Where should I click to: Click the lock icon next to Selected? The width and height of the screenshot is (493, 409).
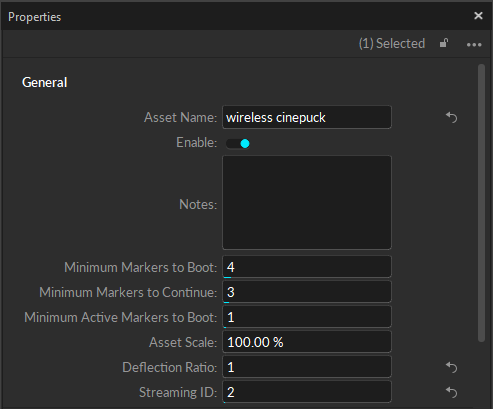point(444,43)
